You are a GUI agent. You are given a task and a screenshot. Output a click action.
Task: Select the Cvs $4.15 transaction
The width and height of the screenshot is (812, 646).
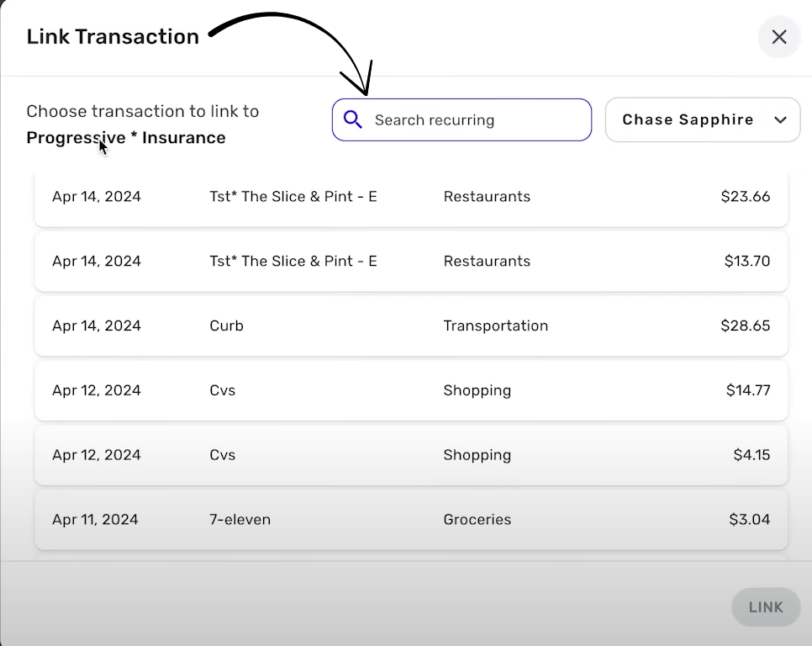(x=411, y=455)
